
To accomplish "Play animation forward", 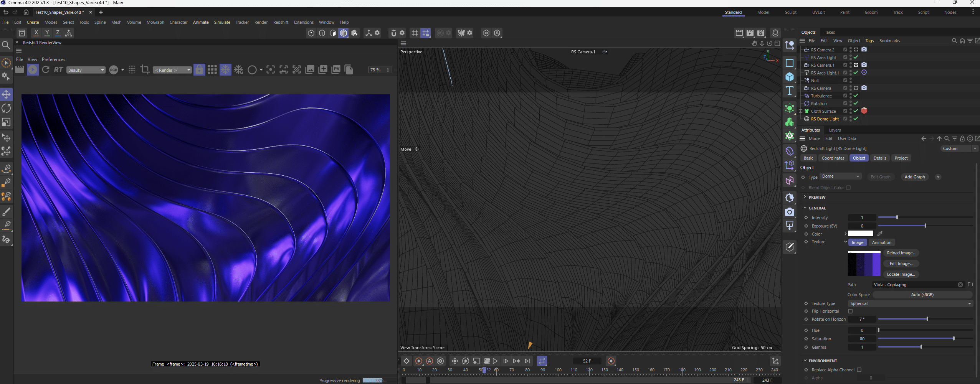I will (495, 361).
